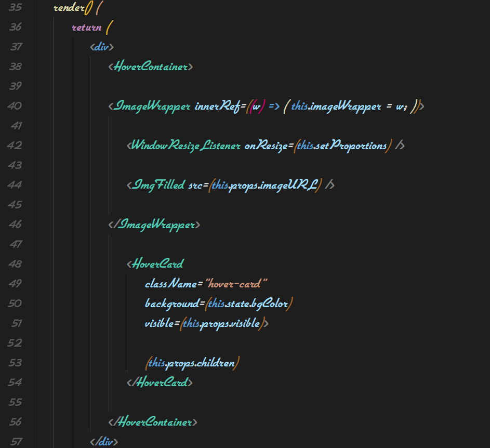The image size is (490, 448).
Task: Select line number 40 in the gutter
Action: pyautogui.click(x=15, y=106)
